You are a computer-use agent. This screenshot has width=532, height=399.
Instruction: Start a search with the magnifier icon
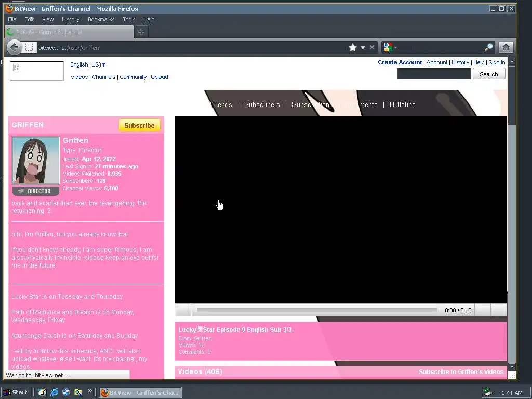(488, 47)
